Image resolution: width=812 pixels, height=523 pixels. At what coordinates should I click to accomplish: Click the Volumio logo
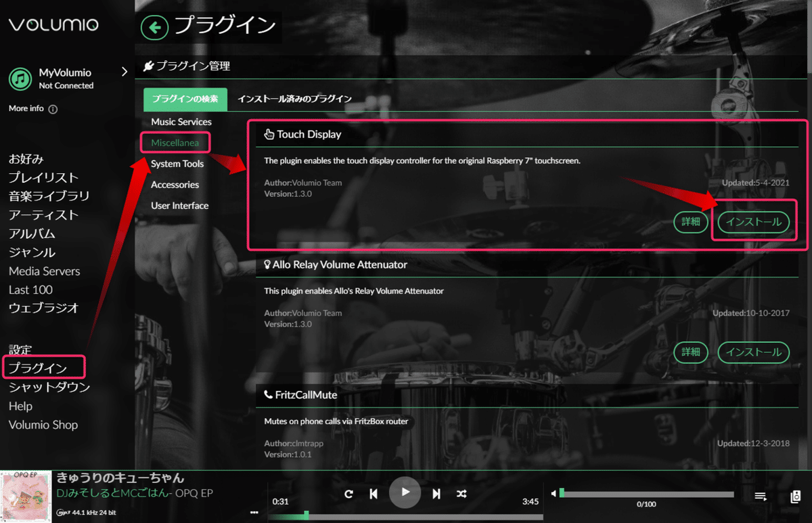coord(53,25)
